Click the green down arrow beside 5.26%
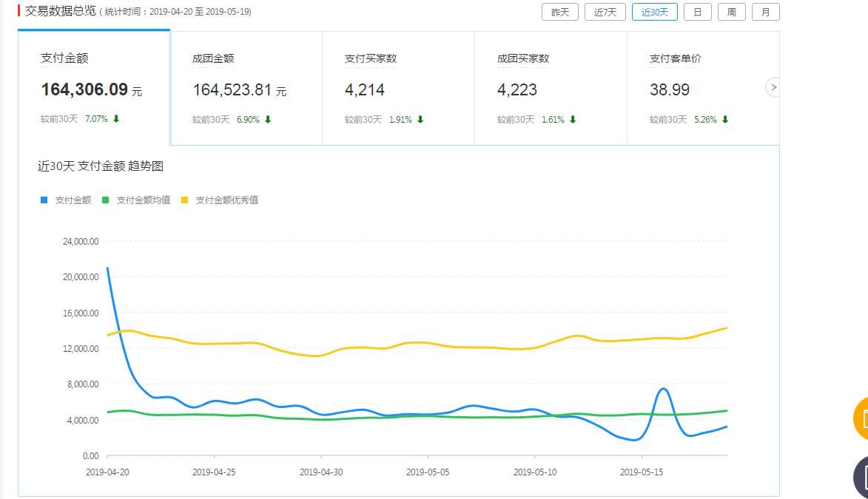This screenshot has width=868, height=499. coord(724,118)
